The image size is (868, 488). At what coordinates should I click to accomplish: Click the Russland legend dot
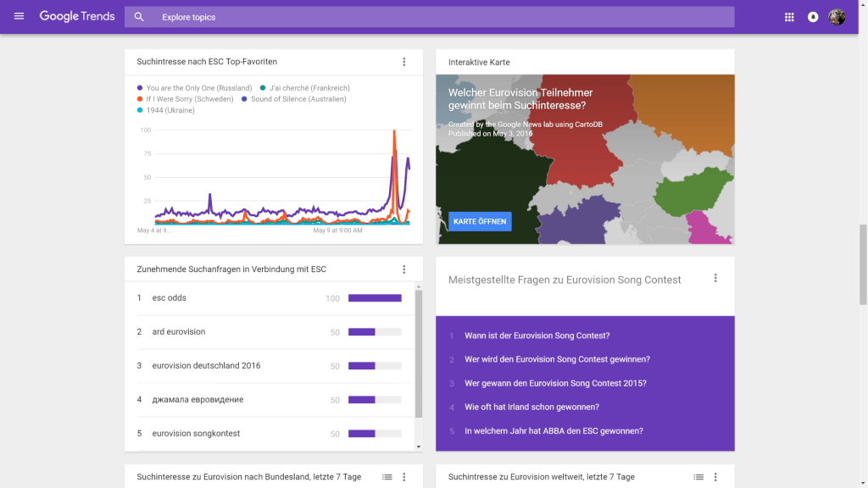[140, 88]
